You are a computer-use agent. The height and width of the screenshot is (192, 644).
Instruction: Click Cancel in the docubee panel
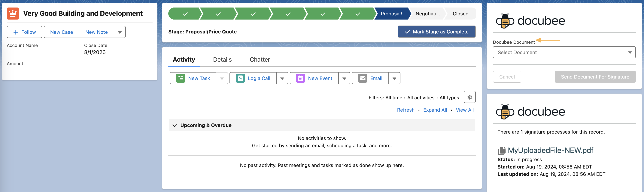[507, 77]
